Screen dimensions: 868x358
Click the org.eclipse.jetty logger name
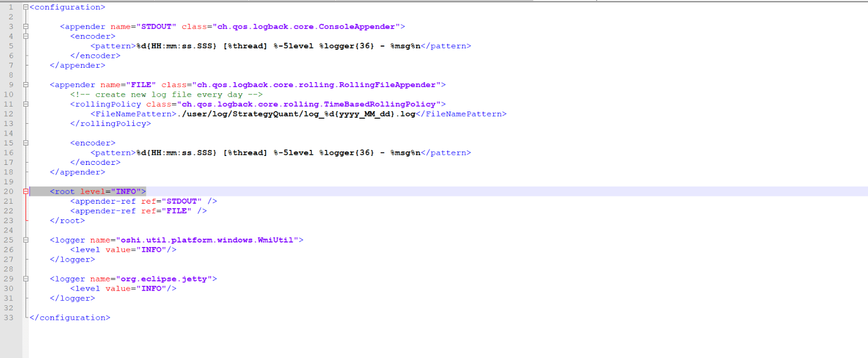164,279
